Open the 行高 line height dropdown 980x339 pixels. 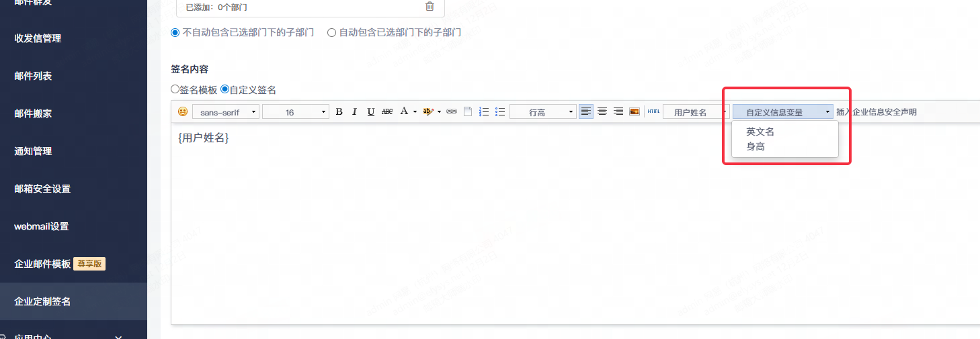(x=543, y=112)
